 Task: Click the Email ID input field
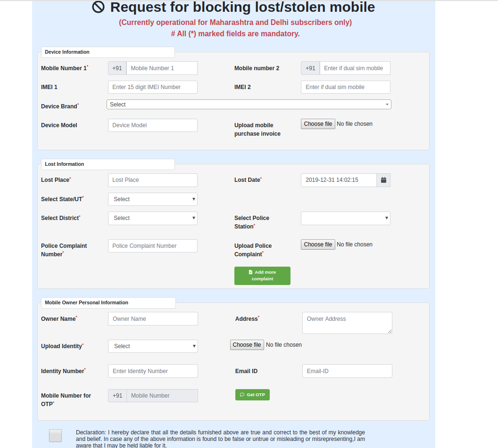(347, 371)
